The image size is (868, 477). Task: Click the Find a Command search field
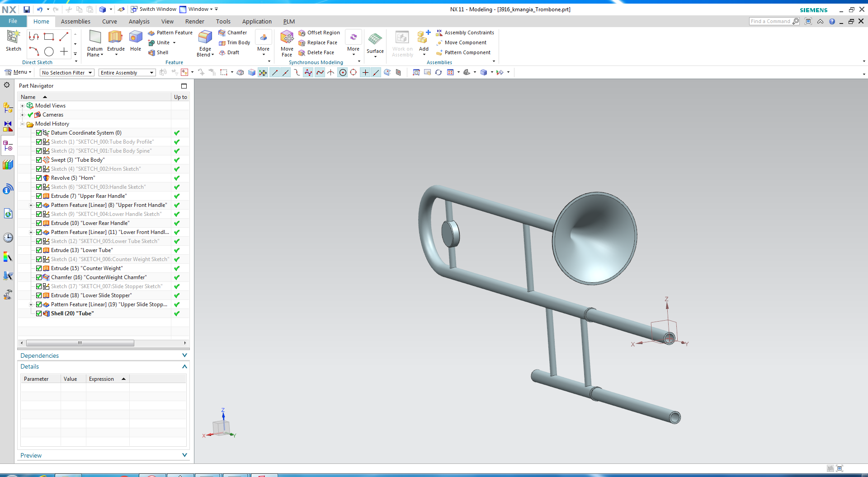(770, 21)
